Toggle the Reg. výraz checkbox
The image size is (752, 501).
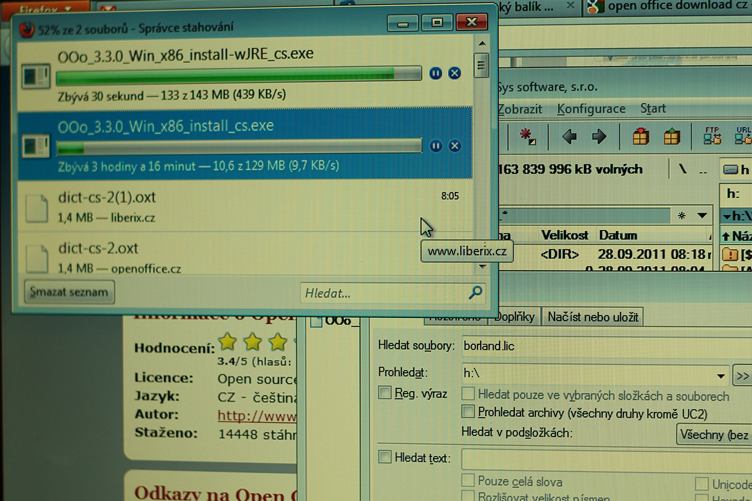click(x=384, y=393)
